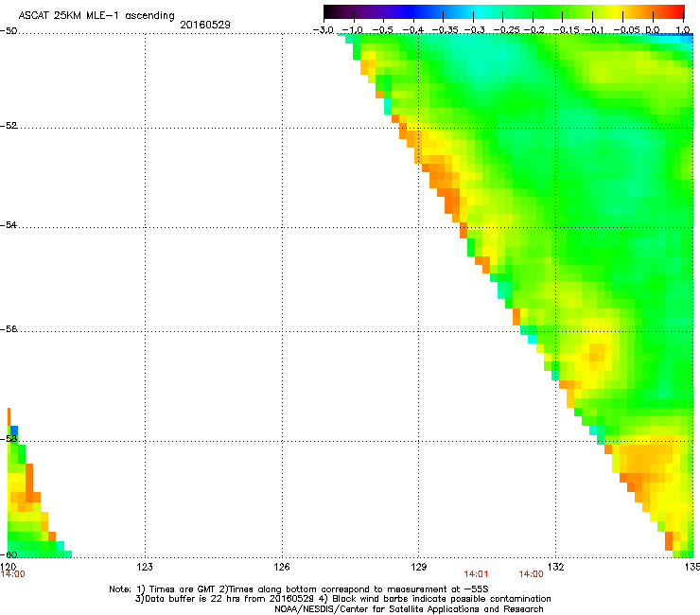Click the 'ASCAT 25KM MLE-1 ascending' title text

click(x=96, y=16)
